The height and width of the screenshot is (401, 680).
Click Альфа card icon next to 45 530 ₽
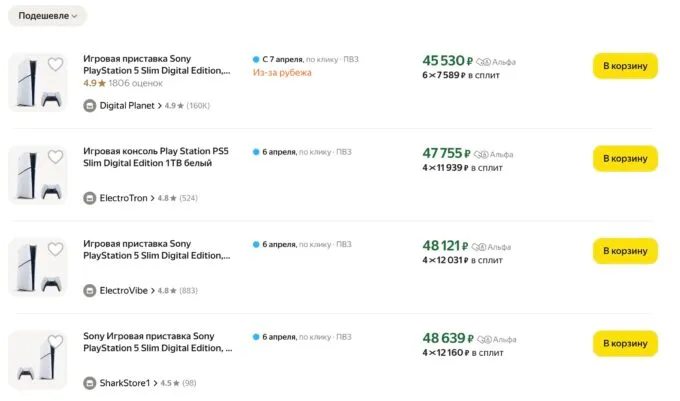(484, 61)
